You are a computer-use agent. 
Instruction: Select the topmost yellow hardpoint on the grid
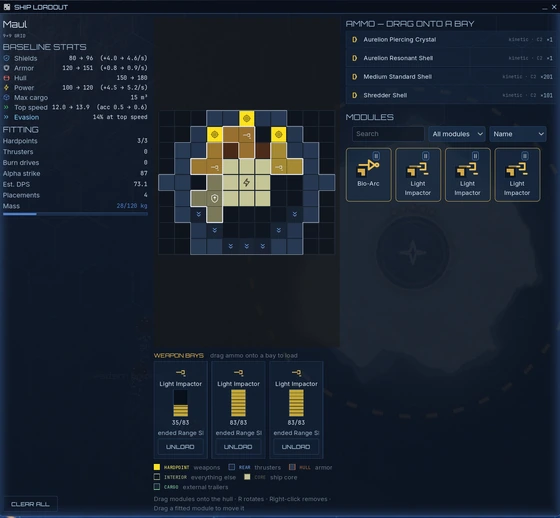(x=246, y=118)
